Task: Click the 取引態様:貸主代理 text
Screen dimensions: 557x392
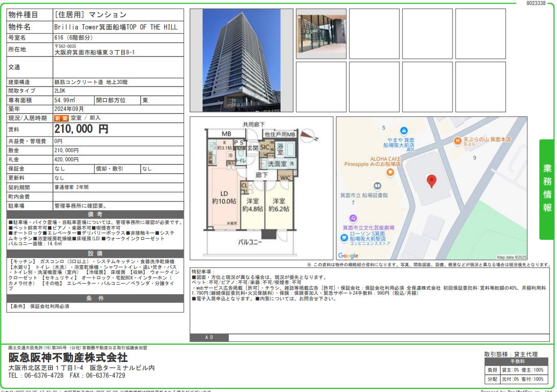Action: click(511, 354)
